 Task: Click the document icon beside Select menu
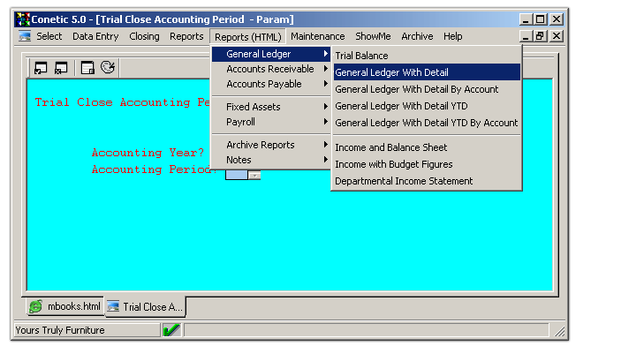coord(25,37)
